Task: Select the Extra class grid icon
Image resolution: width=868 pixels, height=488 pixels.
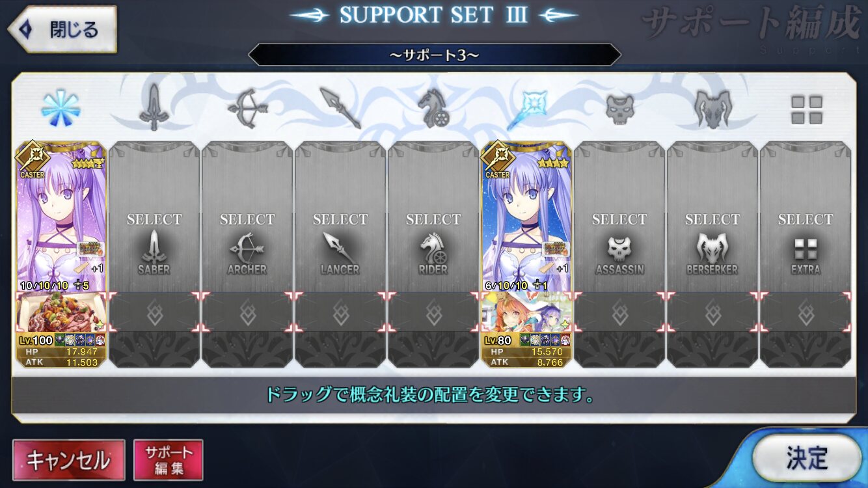Action: click(x=806, y=109)
